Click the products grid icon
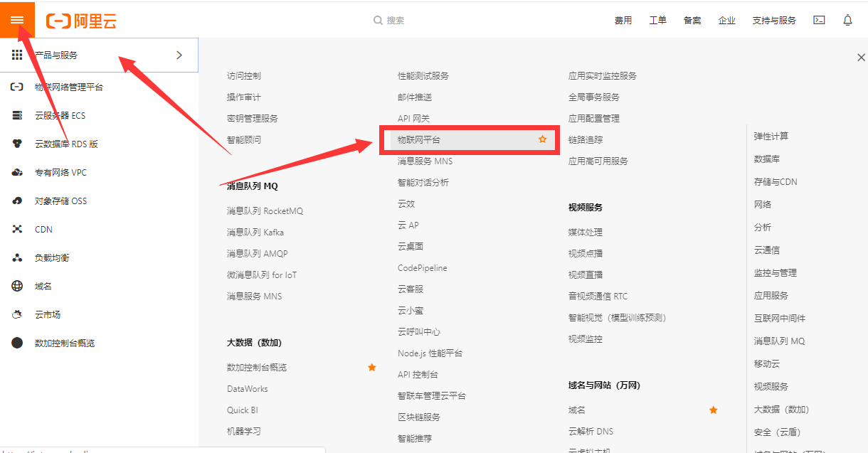The width and height of the screenshot is (868, 453). [x=17, y=55]
